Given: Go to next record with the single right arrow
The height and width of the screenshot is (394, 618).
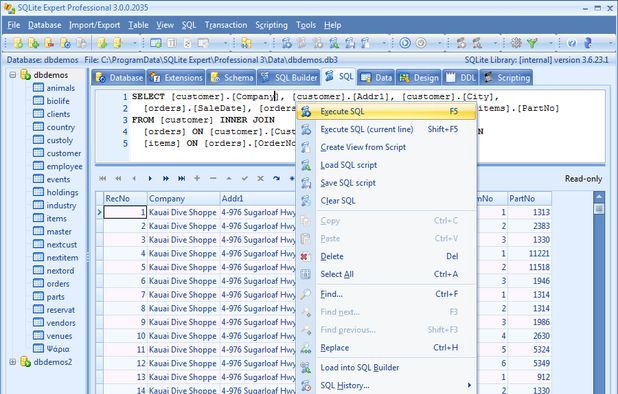Looking at the screenshot, I should coord(150,178).
